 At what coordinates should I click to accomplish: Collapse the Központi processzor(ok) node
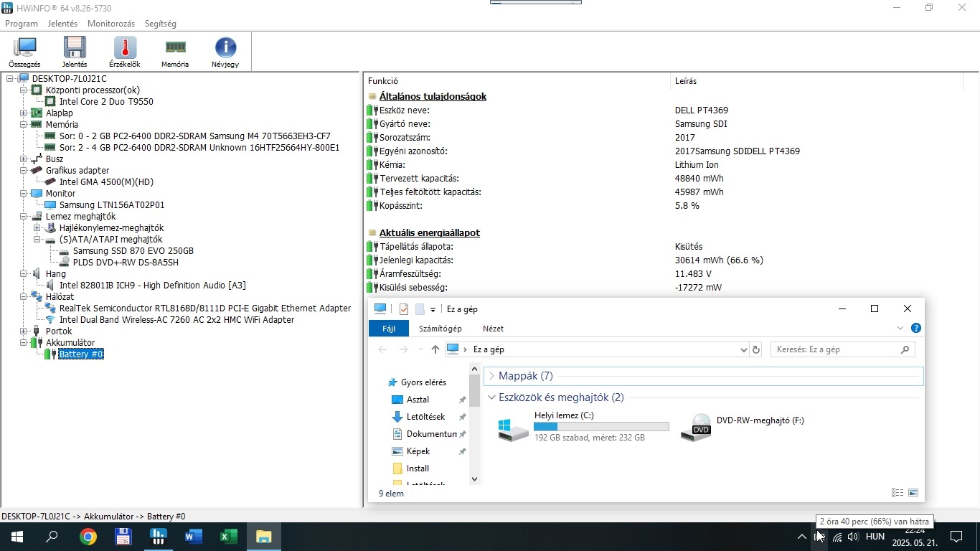(x=23, y=90)
